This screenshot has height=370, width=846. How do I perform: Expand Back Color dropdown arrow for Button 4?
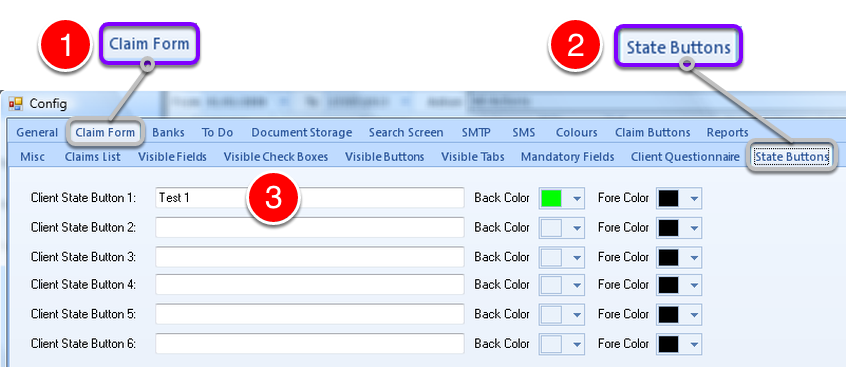point(577,285)
